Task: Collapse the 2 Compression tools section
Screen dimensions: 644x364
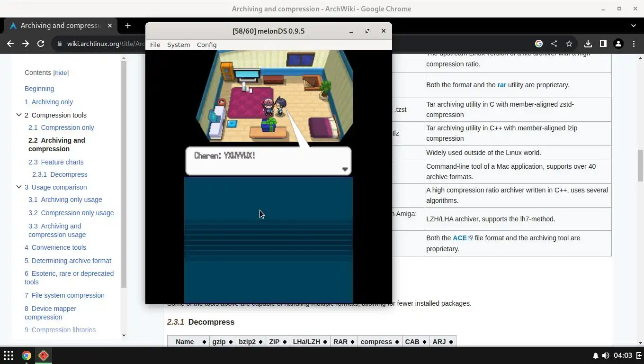Action: coord(19,115)
